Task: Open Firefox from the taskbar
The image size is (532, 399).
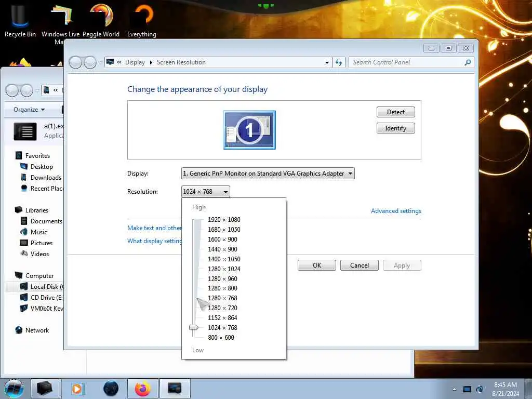Action: point(143,389)
